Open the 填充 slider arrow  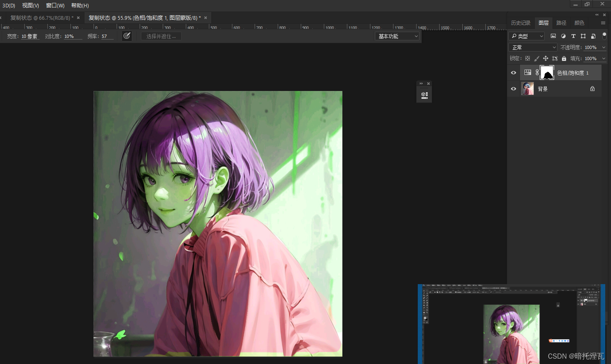pyautogui.click(x=604, y=58)
